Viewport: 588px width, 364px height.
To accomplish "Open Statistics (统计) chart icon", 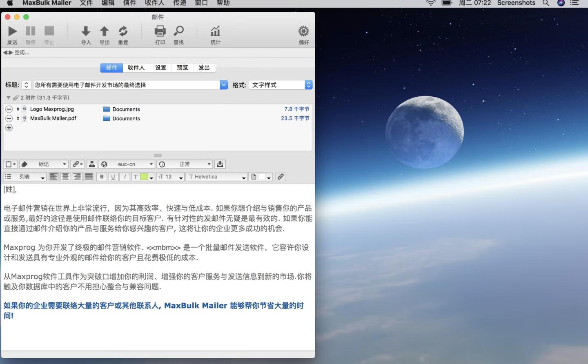I will (215, 31).
